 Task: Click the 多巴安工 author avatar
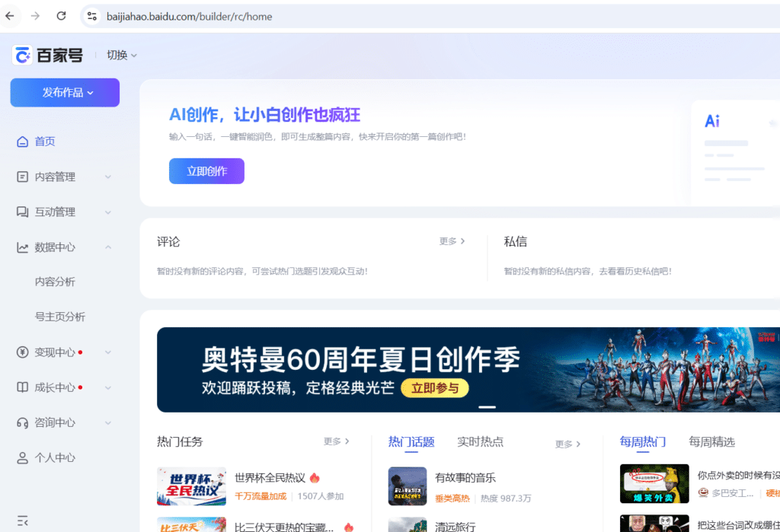(703, 492)
